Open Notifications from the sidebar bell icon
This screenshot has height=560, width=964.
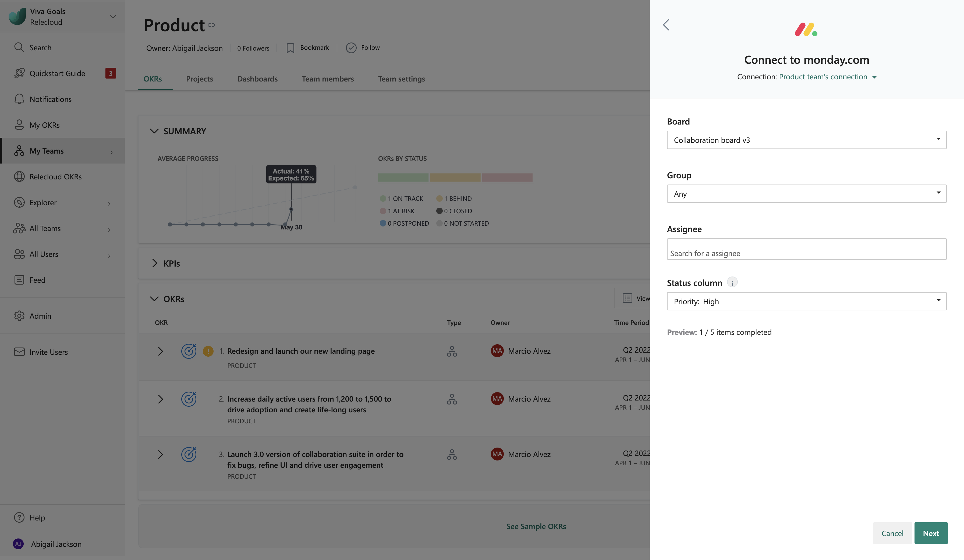19,99
